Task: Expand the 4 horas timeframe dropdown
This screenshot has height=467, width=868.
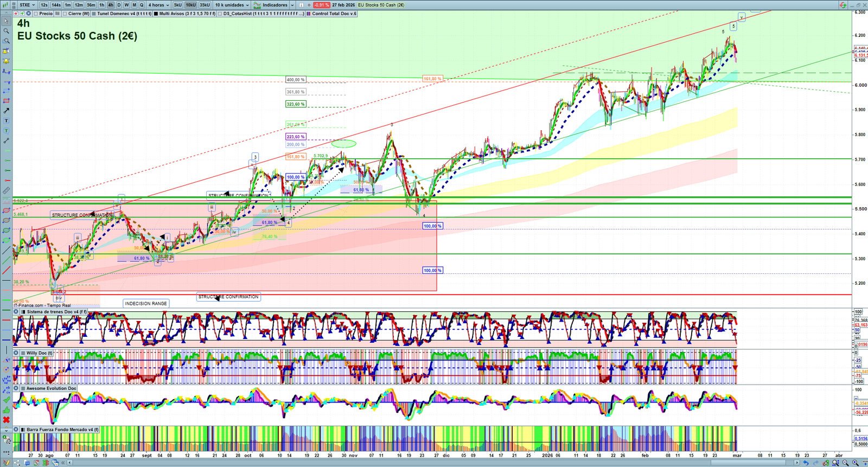Action: (x=159, y=5)
